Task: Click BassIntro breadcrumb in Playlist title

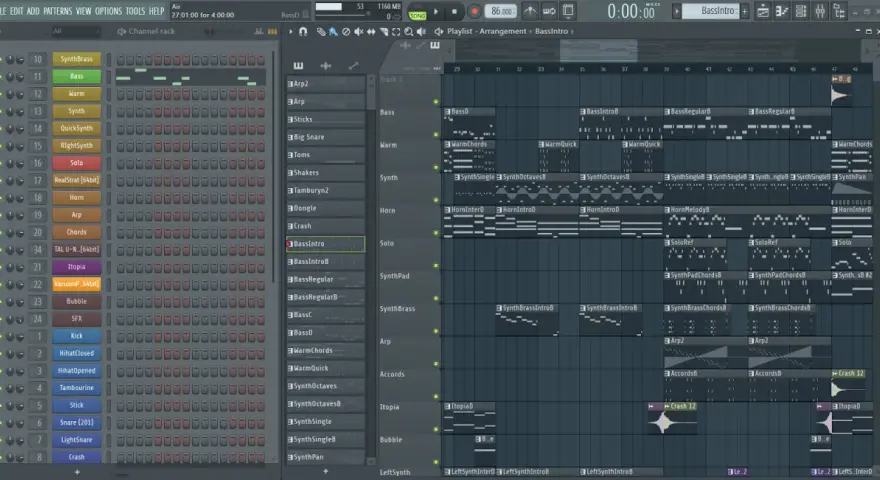Action: coord(551,31)
